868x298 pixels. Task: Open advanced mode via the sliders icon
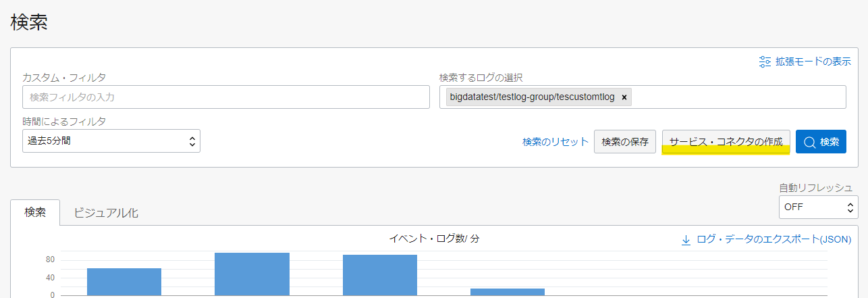pos(765,61)
